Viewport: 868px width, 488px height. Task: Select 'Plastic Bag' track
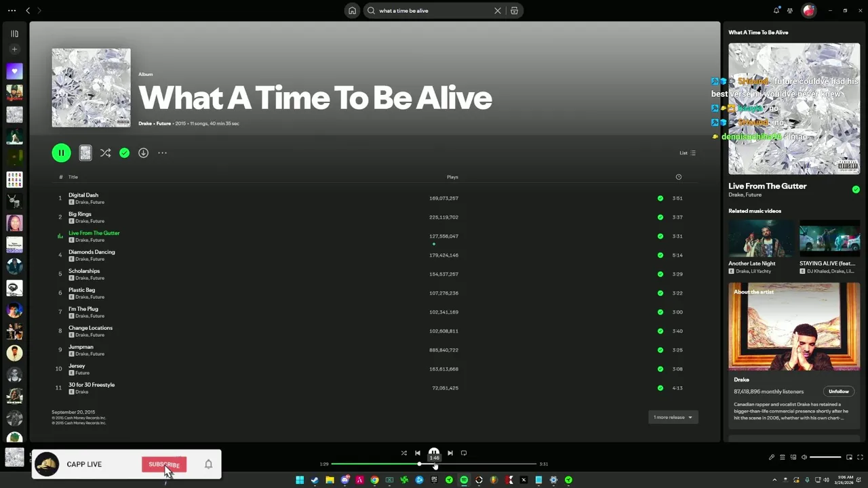tap(375, 293)
